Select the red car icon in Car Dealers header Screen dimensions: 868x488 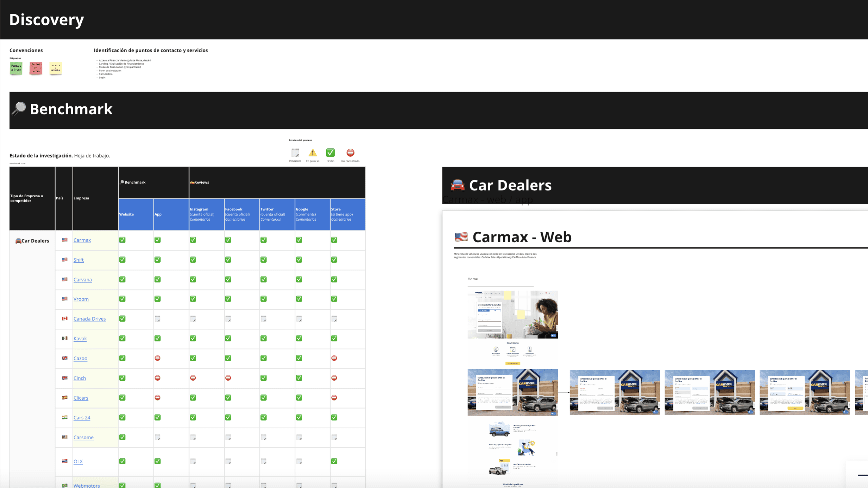[457, 185]
